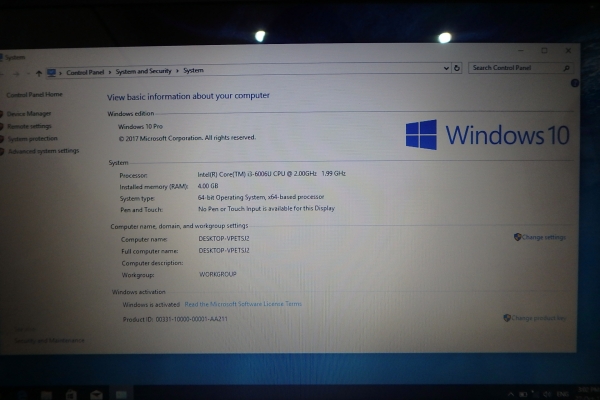Minimize the System window
Screen dimensions: 600x400
(x=521, y=51)
